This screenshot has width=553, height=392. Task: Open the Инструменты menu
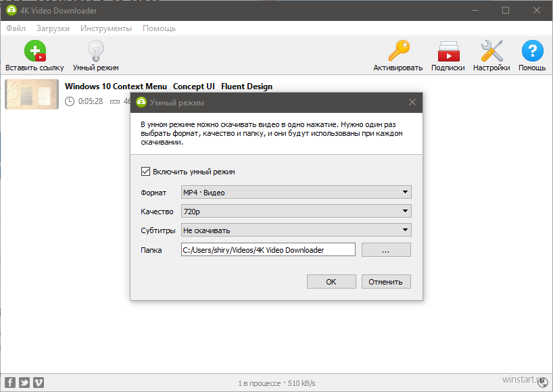tap(106, 28)
